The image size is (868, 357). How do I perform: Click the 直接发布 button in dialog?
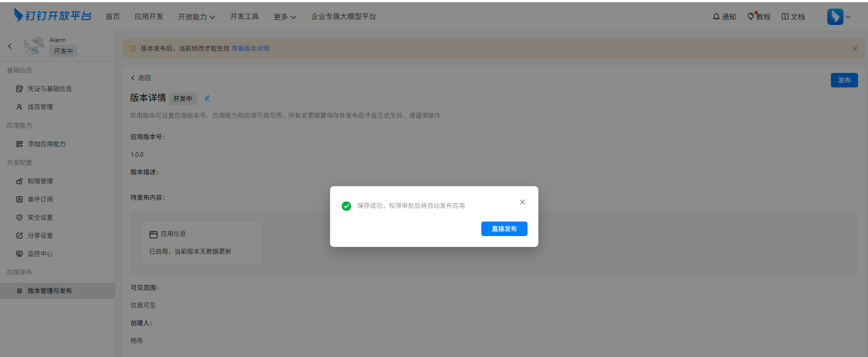point(504,229)
